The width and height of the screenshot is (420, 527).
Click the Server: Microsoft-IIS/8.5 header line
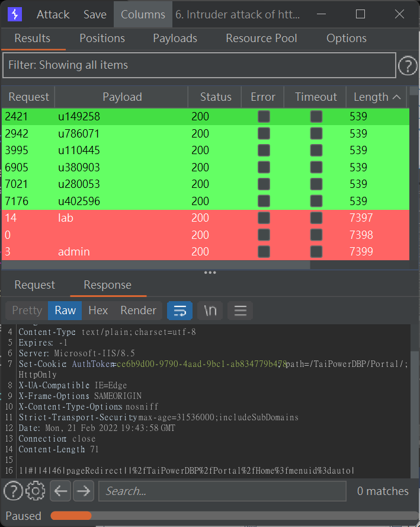tap(77, 353)
